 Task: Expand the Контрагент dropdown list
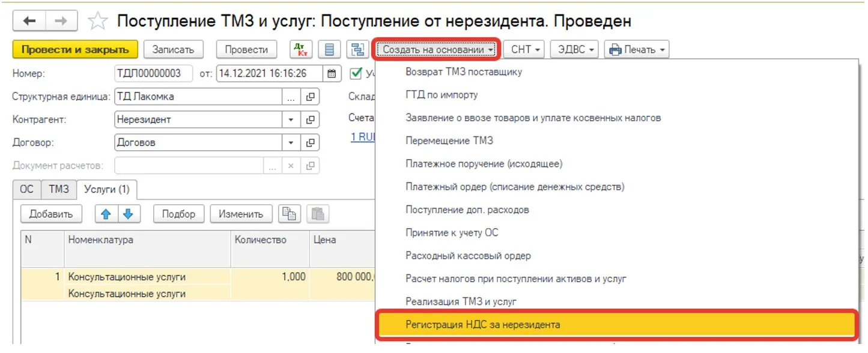click(x=291, y=119)
